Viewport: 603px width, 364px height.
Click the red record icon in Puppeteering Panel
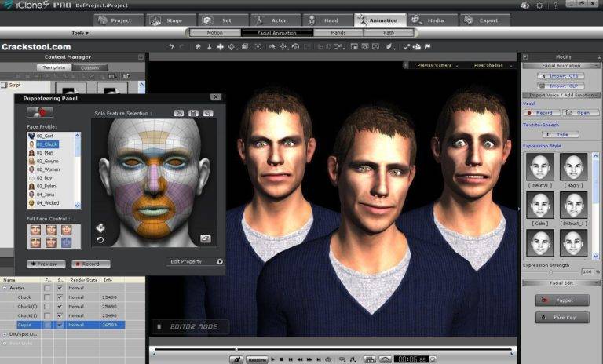pyautogui.click(x=40, y=113)
